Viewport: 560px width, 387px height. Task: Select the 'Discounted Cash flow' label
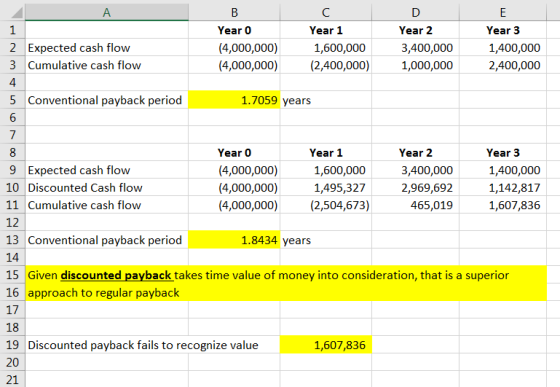85,188
